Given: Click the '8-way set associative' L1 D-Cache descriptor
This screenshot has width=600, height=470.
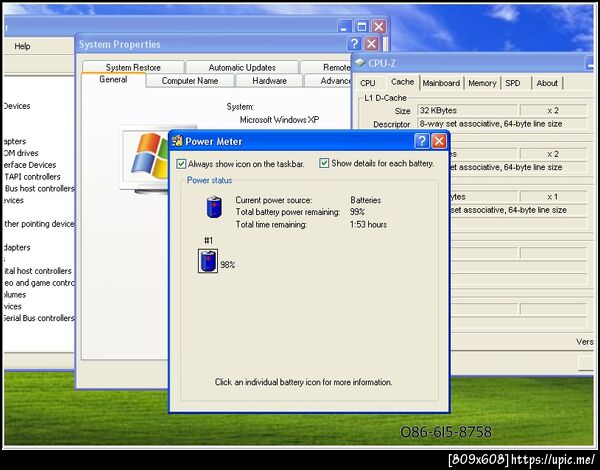Looking at the screenshot, I should coord(502,124).
